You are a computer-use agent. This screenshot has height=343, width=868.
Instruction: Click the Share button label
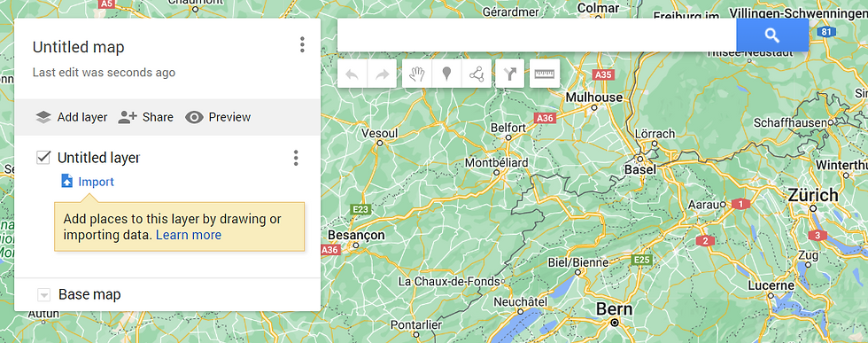158,118
